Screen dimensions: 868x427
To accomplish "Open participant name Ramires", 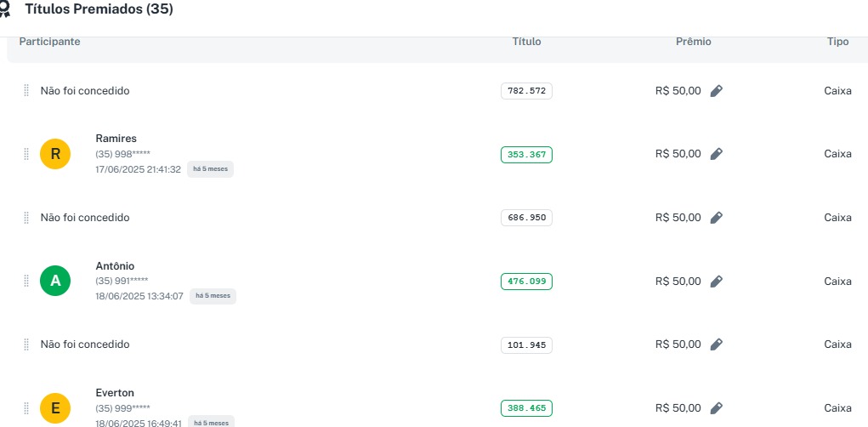I will (x=116, y=139).
